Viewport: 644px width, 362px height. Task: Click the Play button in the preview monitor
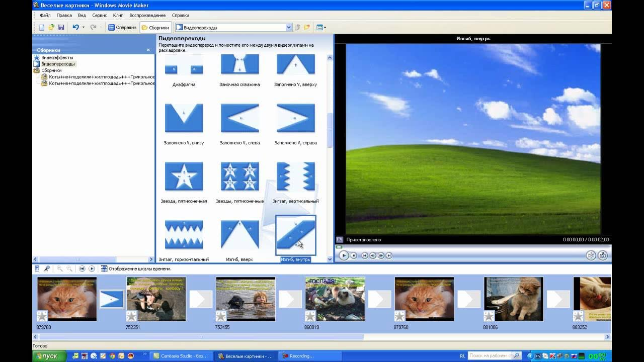(344, 255)
